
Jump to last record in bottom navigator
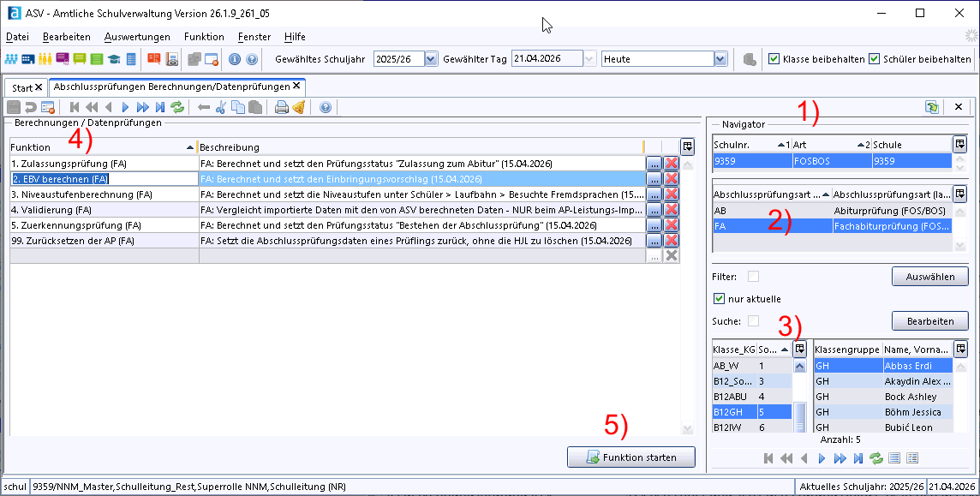(x=858, y=458)
